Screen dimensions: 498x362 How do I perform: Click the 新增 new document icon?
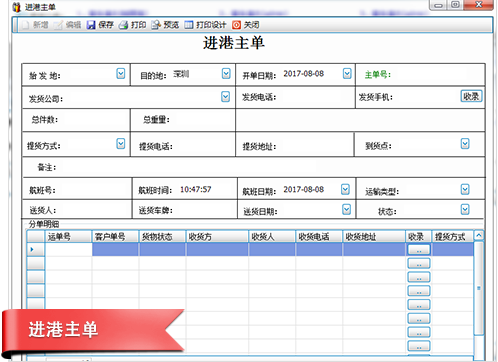pos(25,25)
